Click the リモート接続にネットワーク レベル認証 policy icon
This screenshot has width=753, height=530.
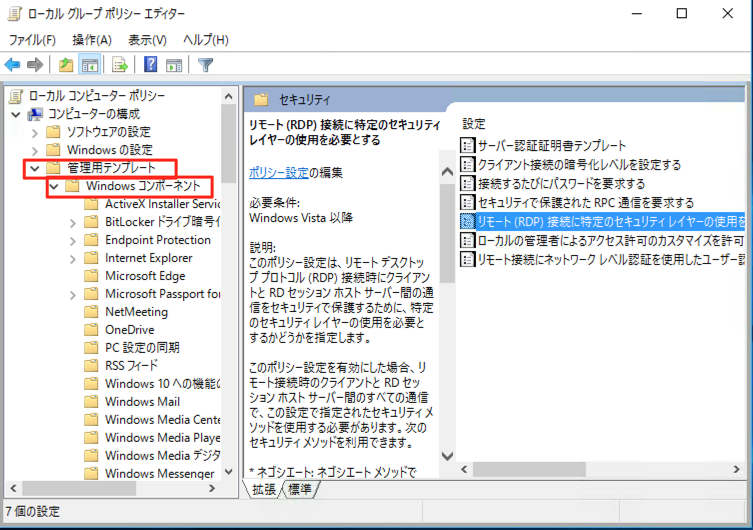(467, 259)
